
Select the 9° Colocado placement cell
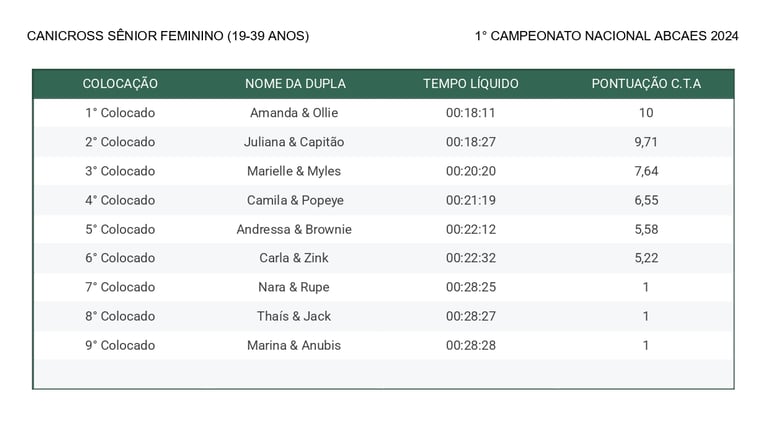click(x=120, y=345)
